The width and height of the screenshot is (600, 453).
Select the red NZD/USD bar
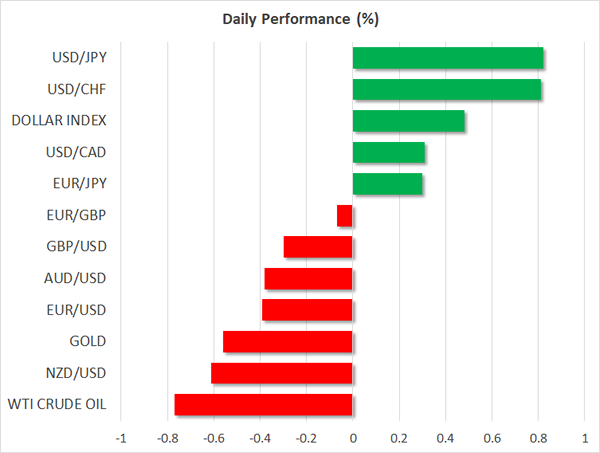pos(282,373)
